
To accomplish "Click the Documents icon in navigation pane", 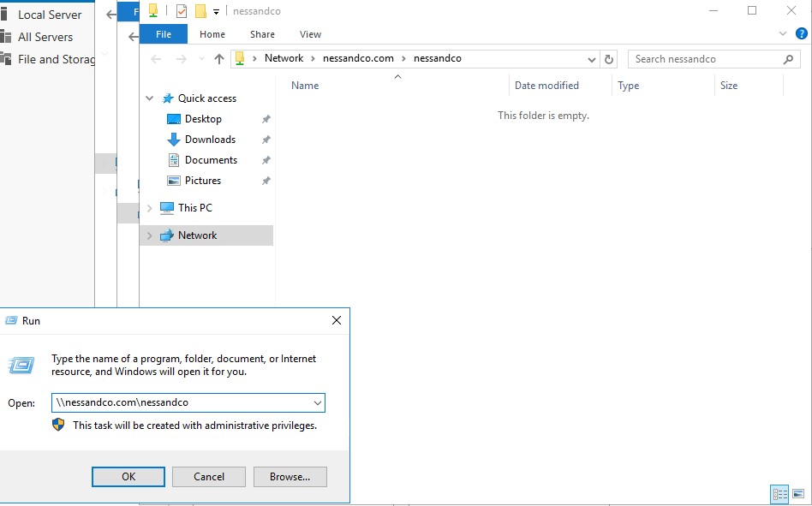I will 174,160.
